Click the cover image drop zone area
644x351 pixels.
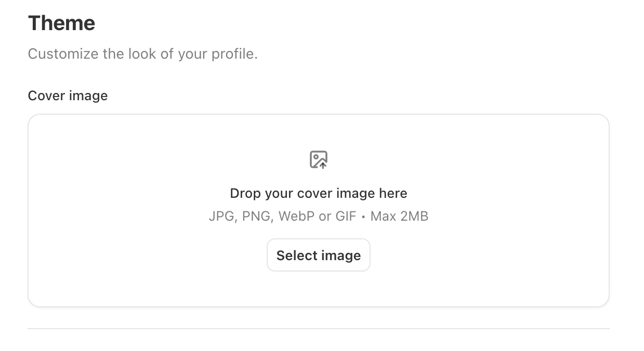(x=319, y=210)
